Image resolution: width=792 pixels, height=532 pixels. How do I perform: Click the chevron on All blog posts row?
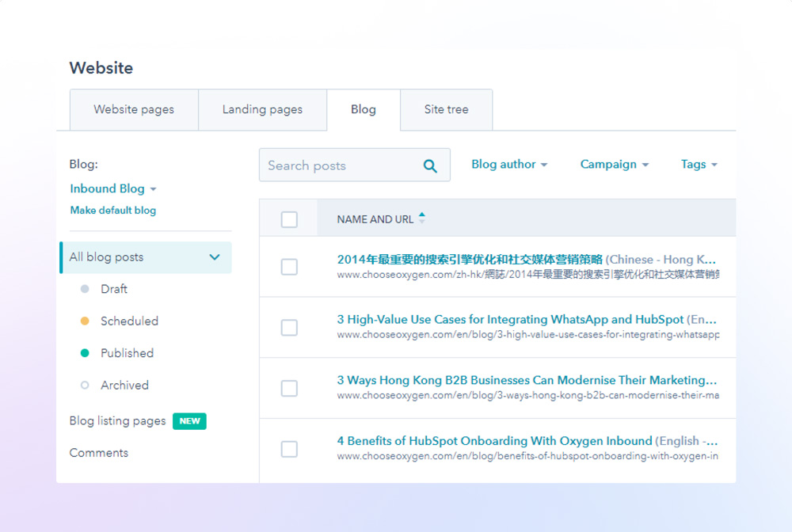coord(214,257)
